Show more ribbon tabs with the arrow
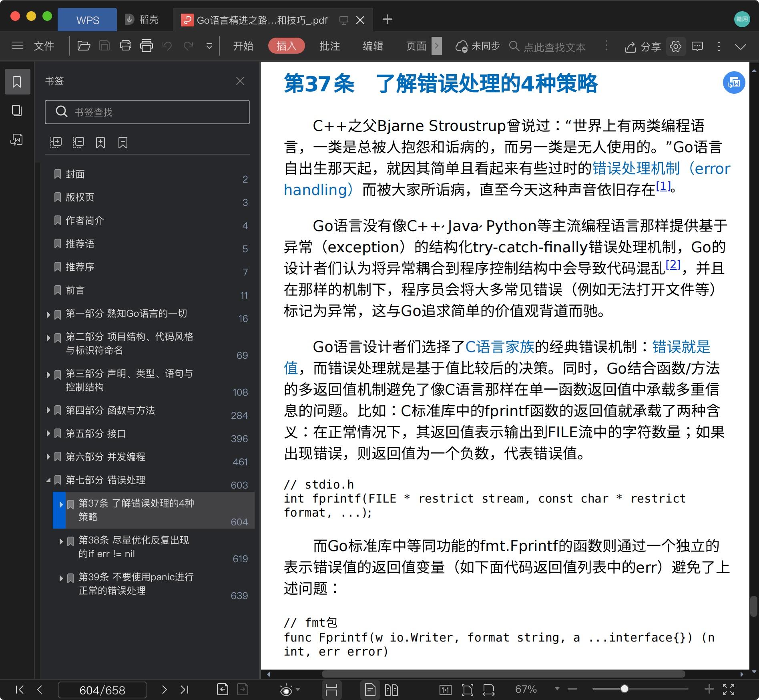 tap(437, 46)
